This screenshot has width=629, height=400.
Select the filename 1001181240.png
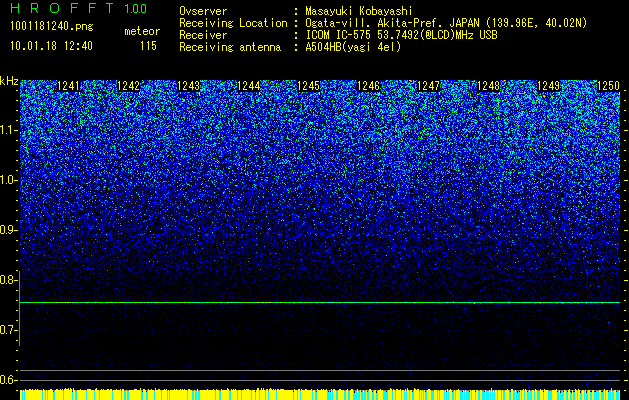point(52,26)
